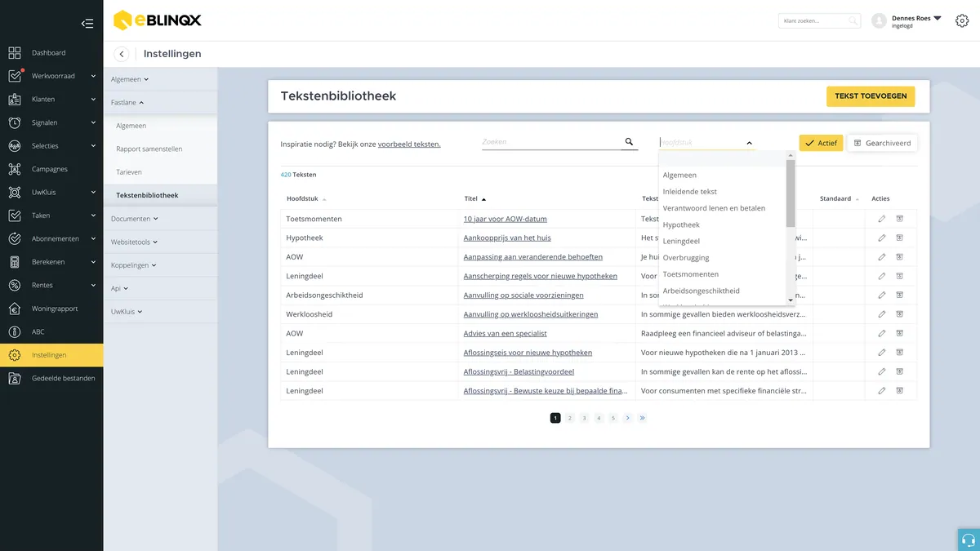Edit the 'Advies van een specialist' row

(x=881, y=333)
